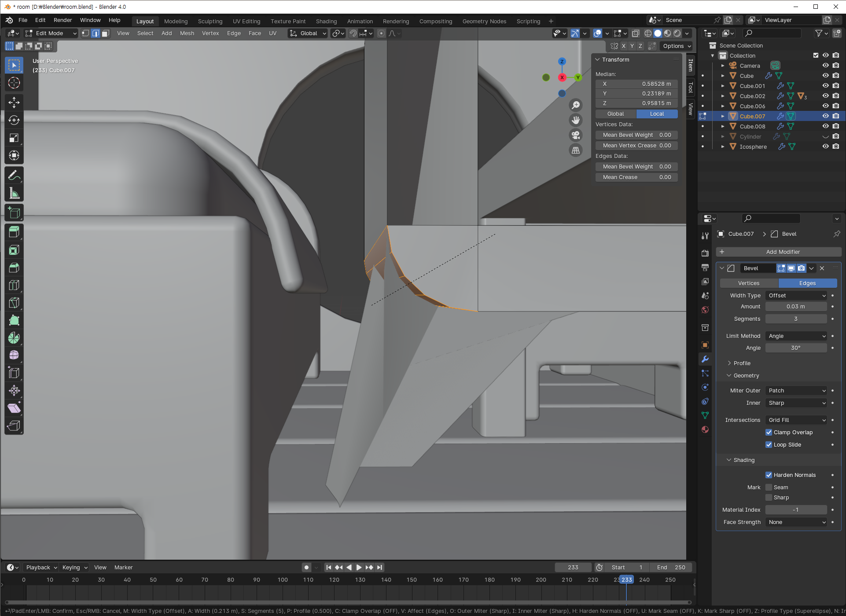Switch bevel to Vertices mode
This screenshot has height=616, width=846.
coord(749,283)
